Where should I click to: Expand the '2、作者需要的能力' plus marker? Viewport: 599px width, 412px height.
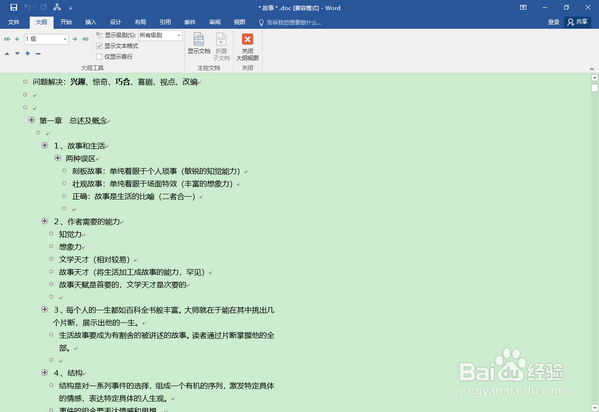pyautogui.click(x=45, y=221)
